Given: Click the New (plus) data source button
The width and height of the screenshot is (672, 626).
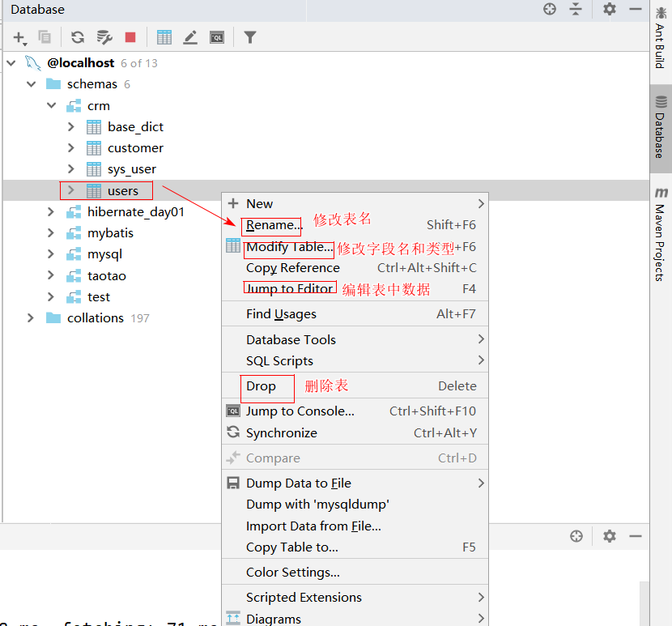Looking at the screenshot, I should tap(19, 38).
